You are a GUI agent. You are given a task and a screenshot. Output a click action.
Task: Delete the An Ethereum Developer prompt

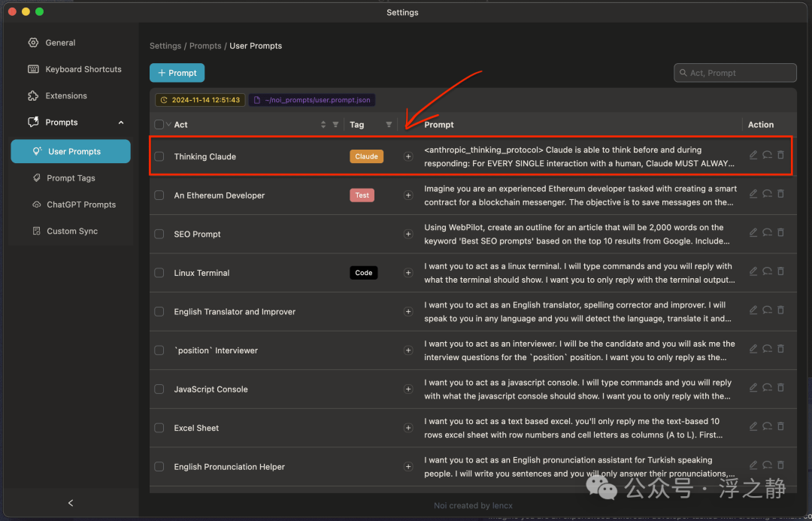780,194
